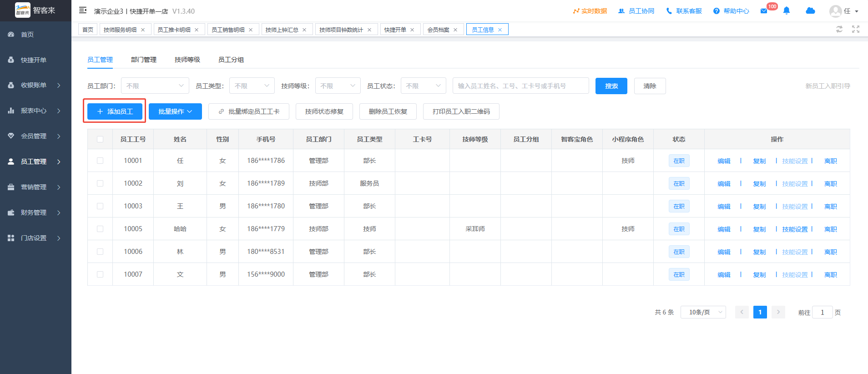Check the row for employee 10002
This screenshot has height=374, width=868.
(100, 183)
